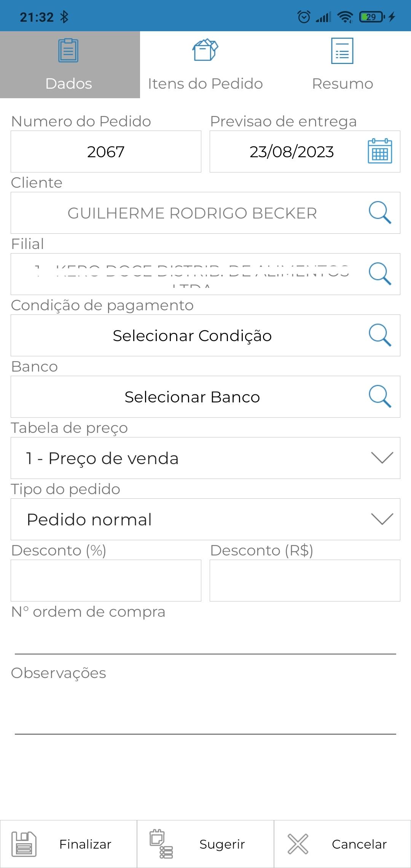411x868 pixels.
Task: Switch to the Resumo tab
Action: pos(342,65)
